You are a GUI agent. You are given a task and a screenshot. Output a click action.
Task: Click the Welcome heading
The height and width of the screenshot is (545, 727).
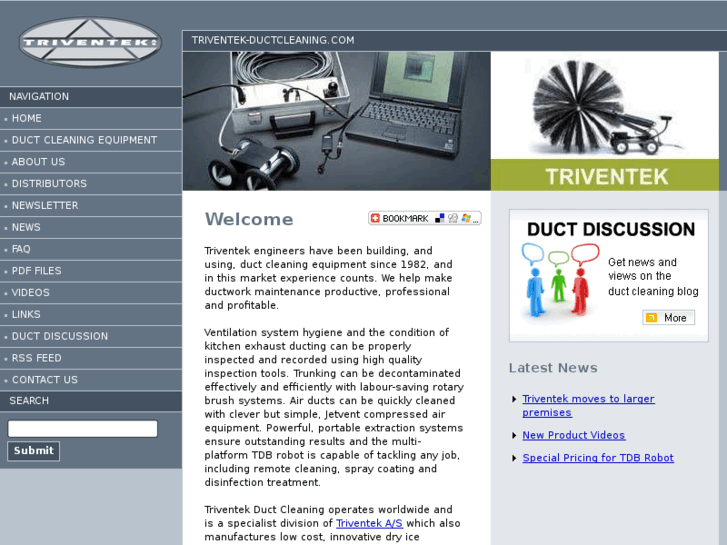point(249,219)
